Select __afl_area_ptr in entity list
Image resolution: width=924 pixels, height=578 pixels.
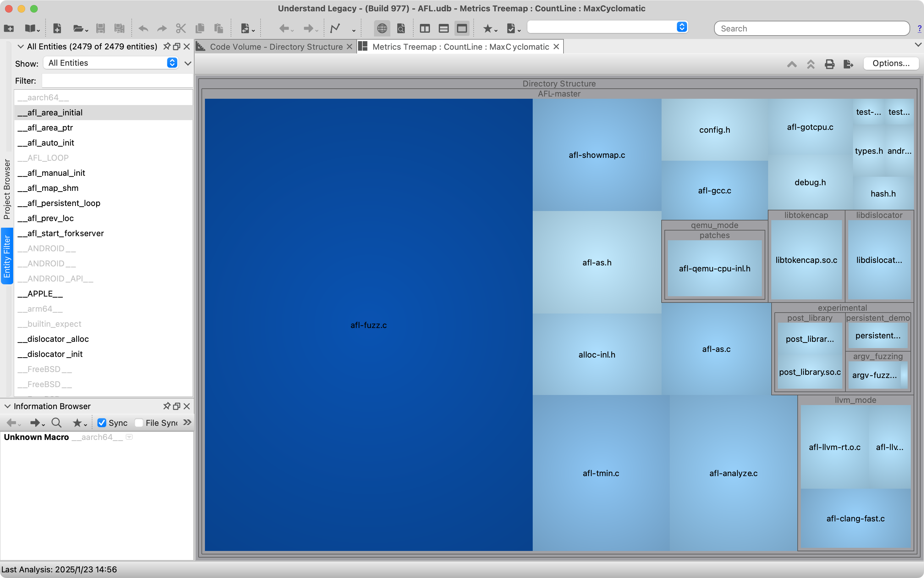click(x=50, y=128)
